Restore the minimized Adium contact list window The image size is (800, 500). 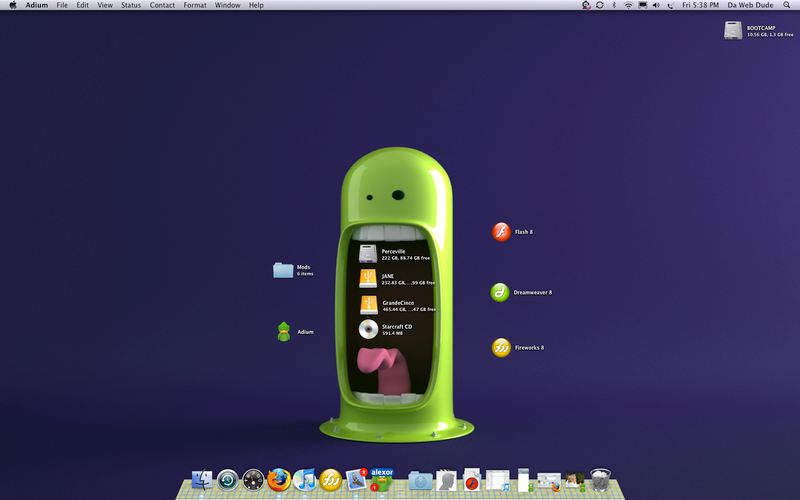point(523,480)
